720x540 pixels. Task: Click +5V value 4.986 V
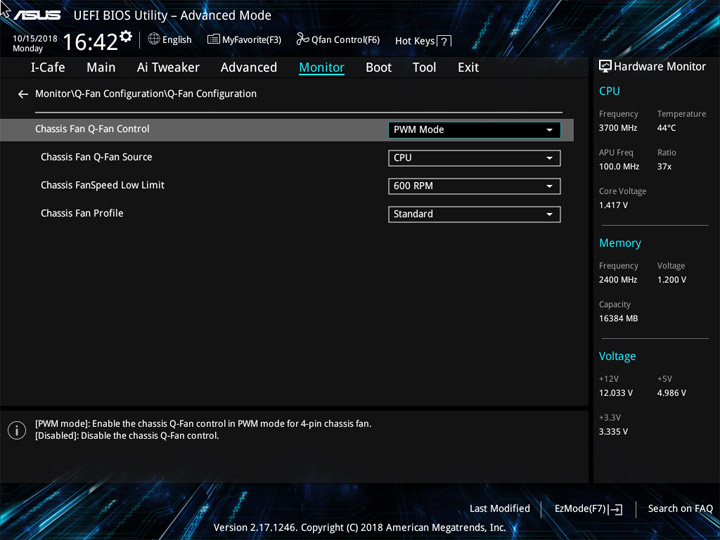[671, 393]
